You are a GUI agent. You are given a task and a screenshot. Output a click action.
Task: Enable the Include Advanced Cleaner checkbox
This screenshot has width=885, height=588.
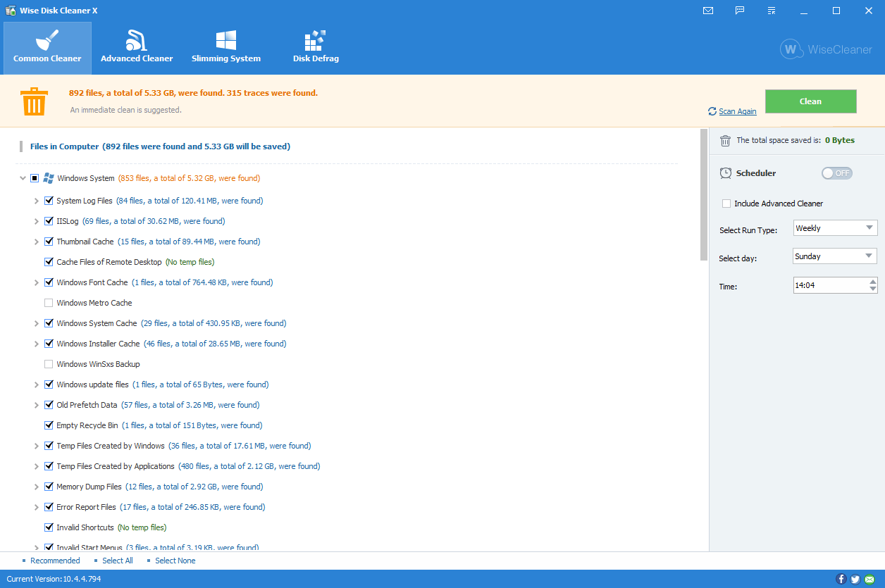pos(726,204)
